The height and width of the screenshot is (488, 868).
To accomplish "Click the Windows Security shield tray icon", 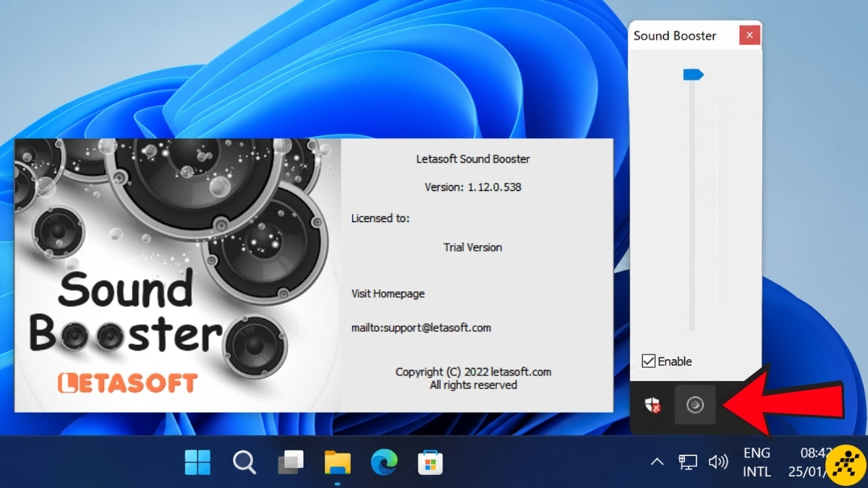I will click(x=653, y=405).
